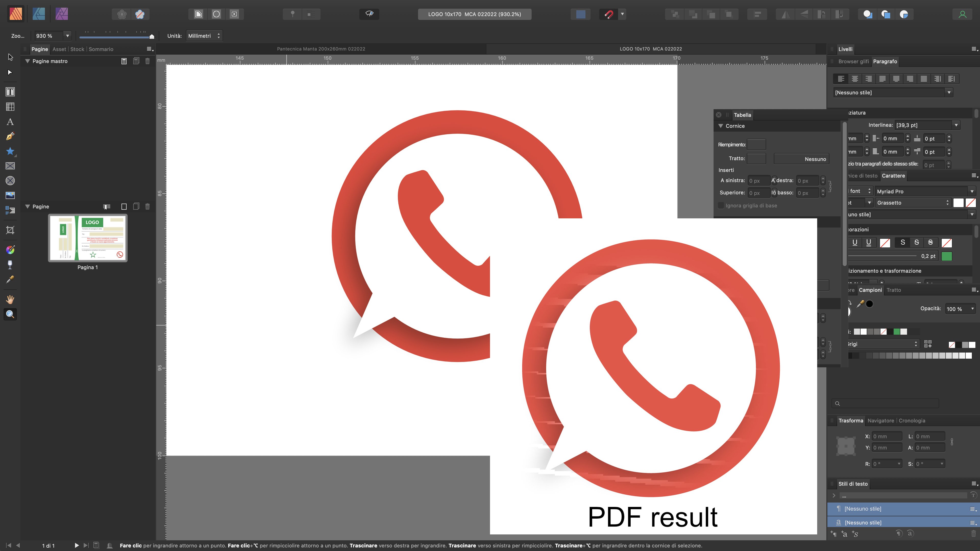Add master page in Pagine mastro
Image resolution: width=980 pixels, height=551 pixels.
pyautogui.click(x=124, y=61)
